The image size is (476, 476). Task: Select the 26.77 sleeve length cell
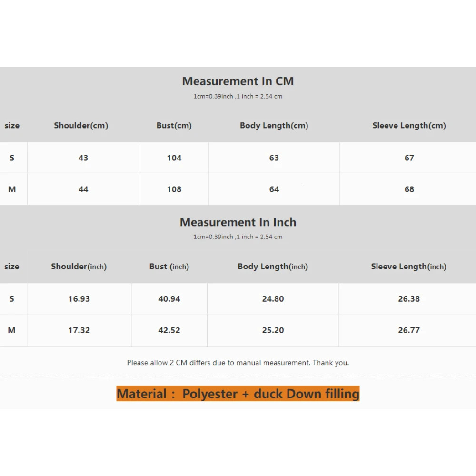tap(408, 330)
